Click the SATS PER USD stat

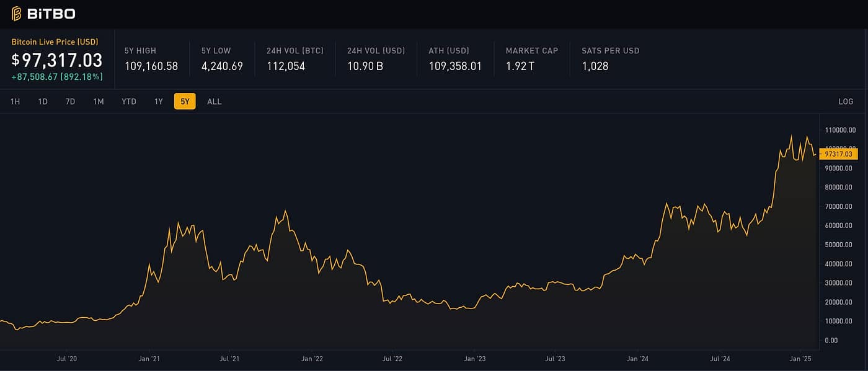(x=609, y=59)
